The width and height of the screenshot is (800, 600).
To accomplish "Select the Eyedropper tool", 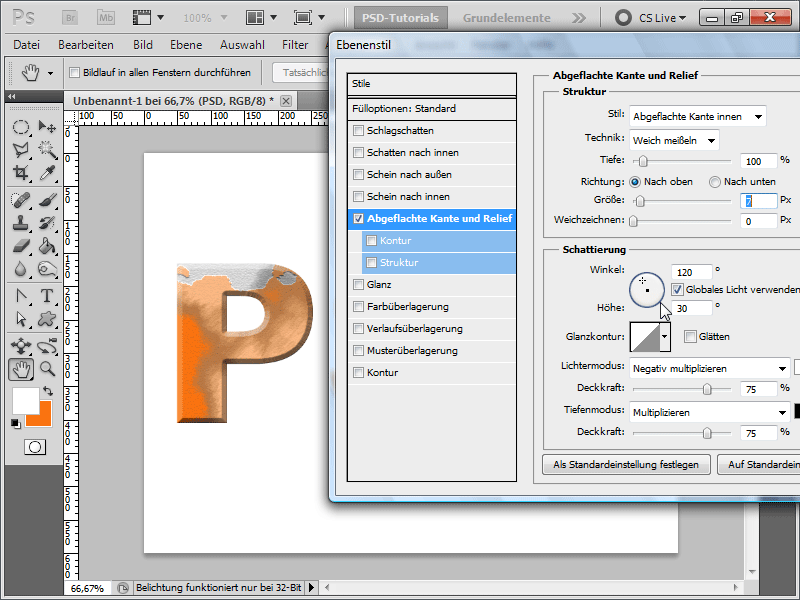I will pos(47,172).
